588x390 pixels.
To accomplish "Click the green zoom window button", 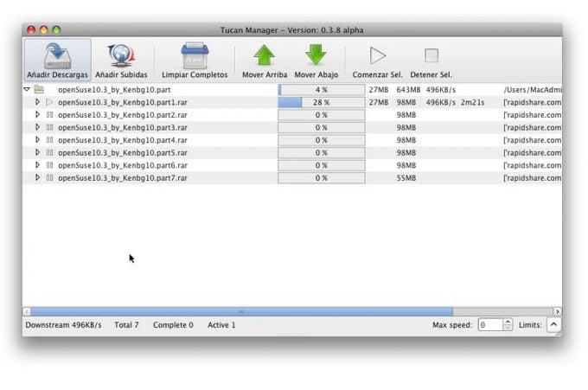I will 56,30.
